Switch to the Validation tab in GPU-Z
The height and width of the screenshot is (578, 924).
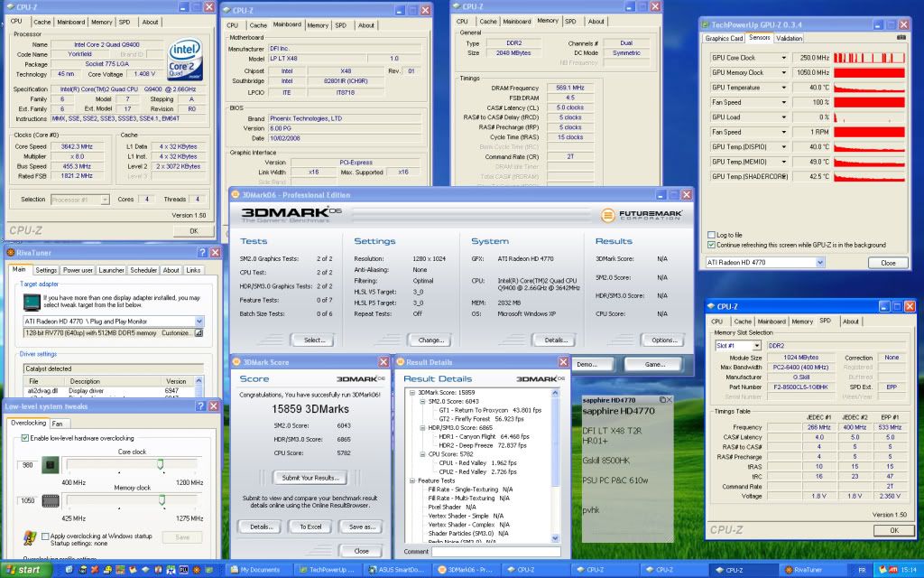tap(789, 38)
